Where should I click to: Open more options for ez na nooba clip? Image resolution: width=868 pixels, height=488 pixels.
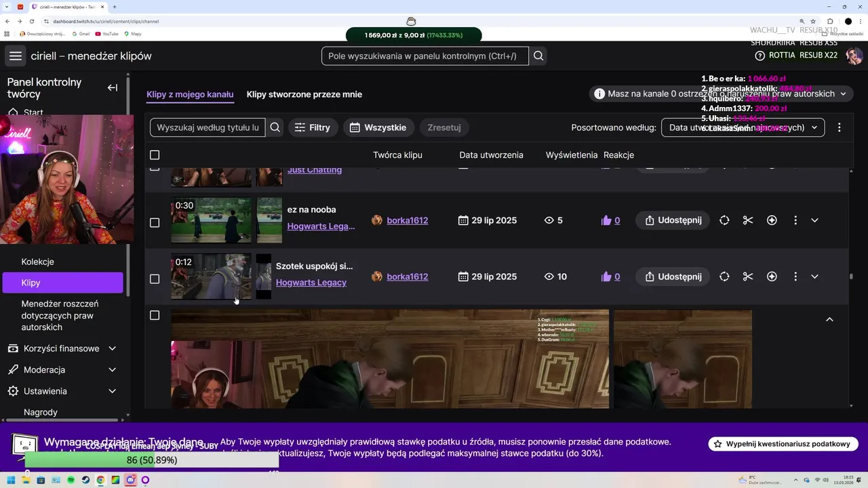(x=795, y=220)
